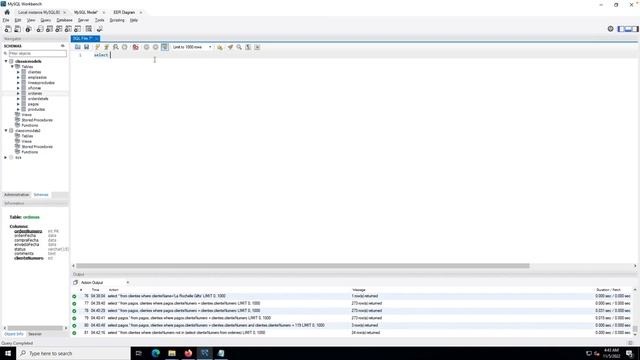Collapse the Tables node under classicmodels
The height and width of the screenshot is (360, 640).
(12, 67)
